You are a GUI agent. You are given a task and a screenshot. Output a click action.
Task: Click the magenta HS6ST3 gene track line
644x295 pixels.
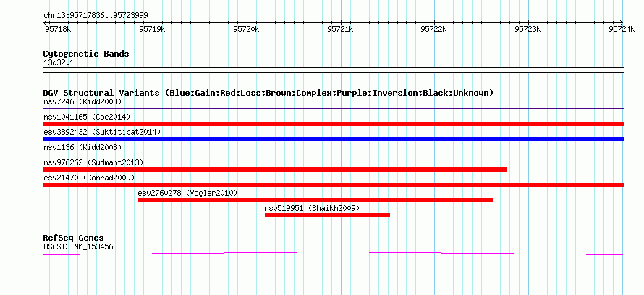click(333, 254)
